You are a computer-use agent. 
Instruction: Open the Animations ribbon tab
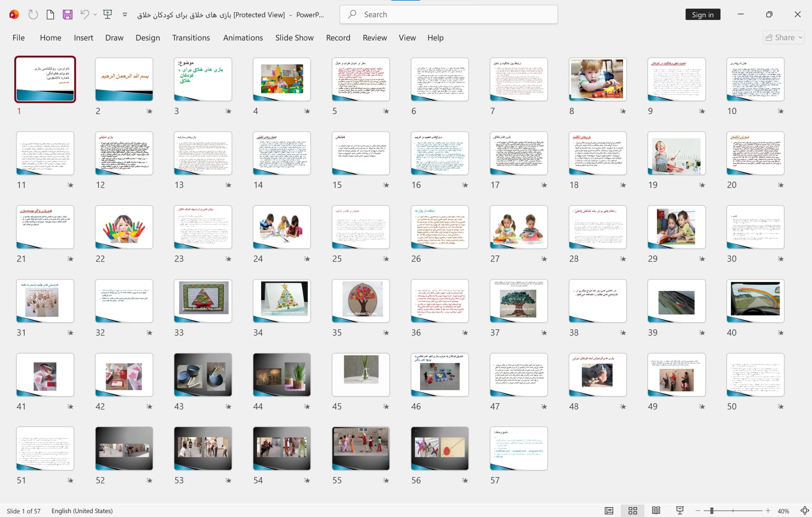pos(243,38)
